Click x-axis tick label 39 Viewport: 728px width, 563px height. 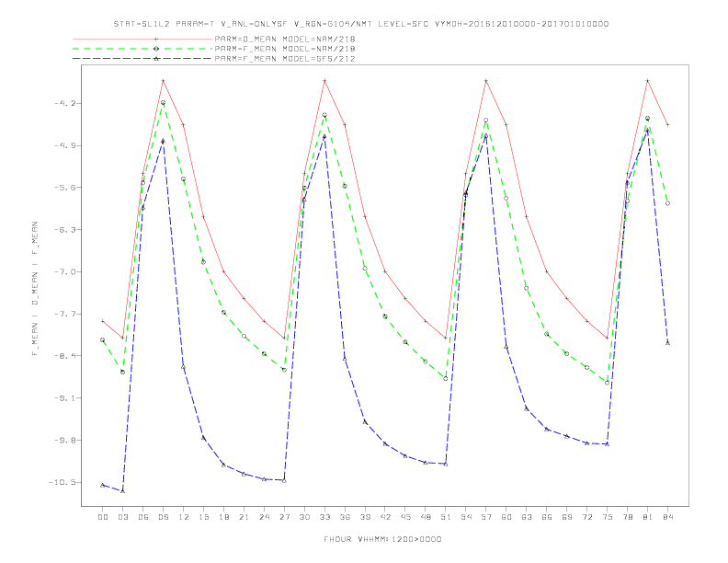click(x=365, y=517)
